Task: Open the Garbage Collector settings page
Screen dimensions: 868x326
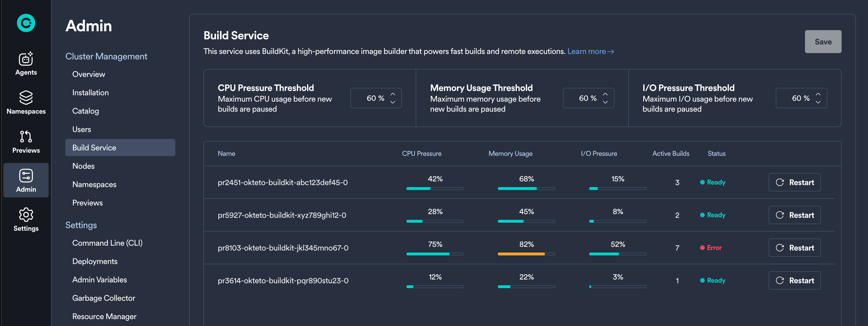Action: (x=103, y=298)
